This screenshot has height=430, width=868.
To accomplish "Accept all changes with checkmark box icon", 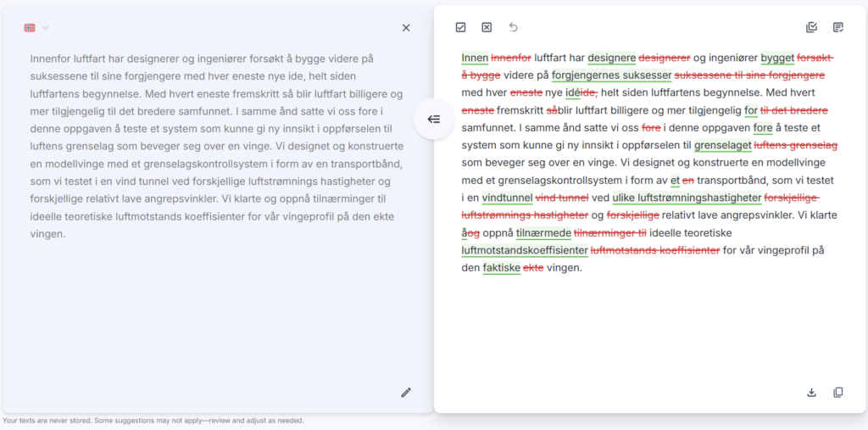I will pos(460,27).
